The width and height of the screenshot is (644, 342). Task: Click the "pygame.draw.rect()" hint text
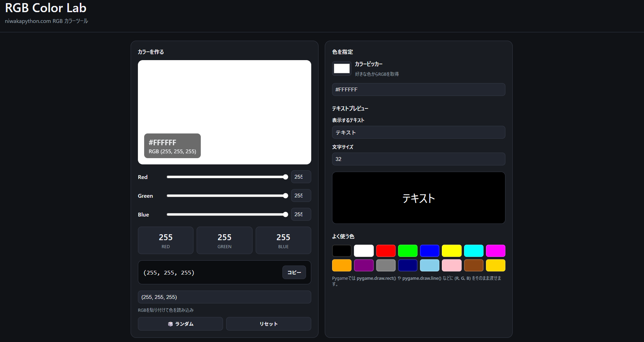pyautogui.click(x=376, y=278)
